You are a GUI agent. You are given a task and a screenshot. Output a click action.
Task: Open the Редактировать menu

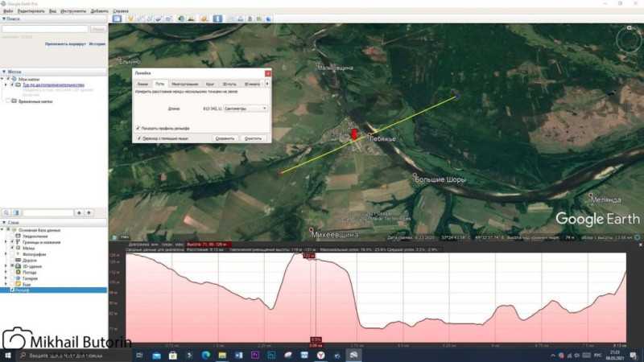[x=31, y=11]
